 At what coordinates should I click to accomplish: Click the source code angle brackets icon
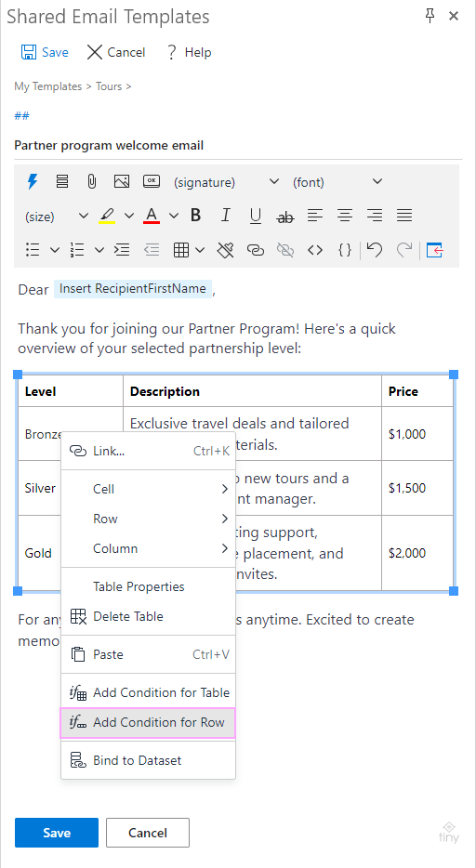(x=315, y=250)
